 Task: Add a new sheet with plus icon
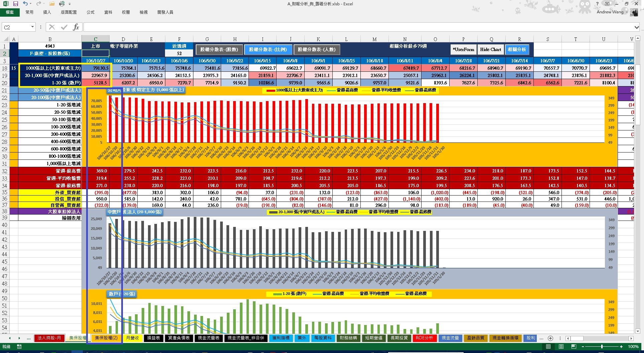(550, 338)
